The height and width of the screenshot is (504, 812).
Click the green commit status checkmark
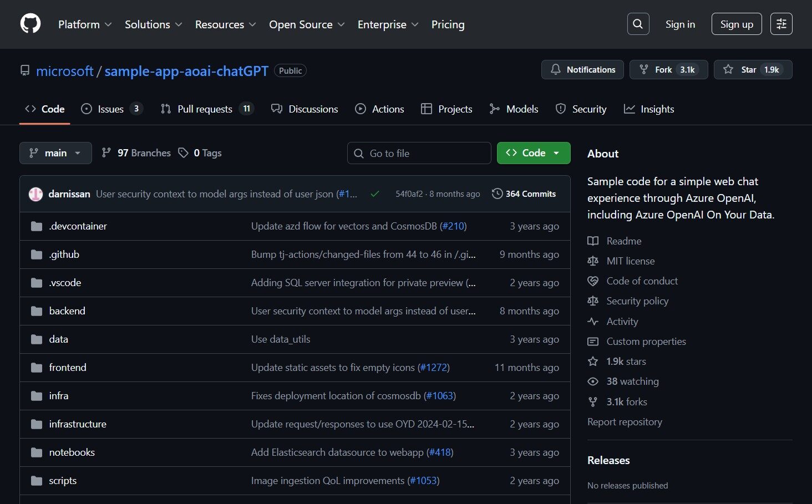point(375,194)
